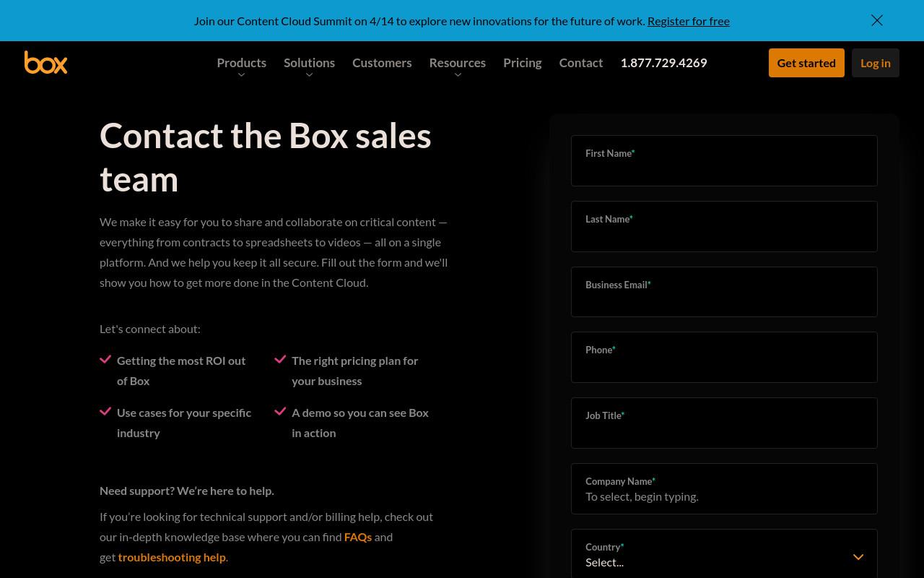Open the troubleshooting help link

tap(172, 557)
